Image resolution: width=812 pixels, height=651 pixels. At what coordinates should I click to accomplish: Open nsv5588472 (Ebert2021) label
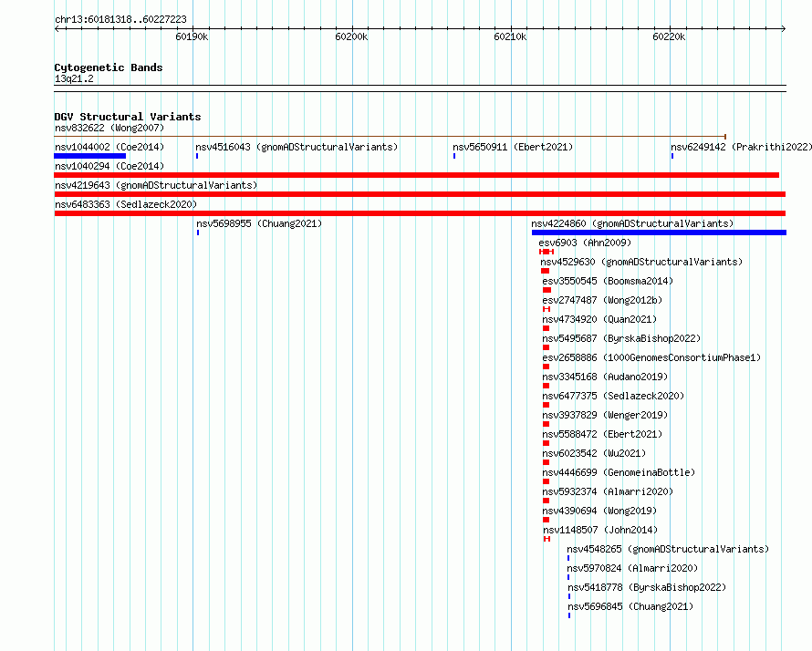(602, 434)
